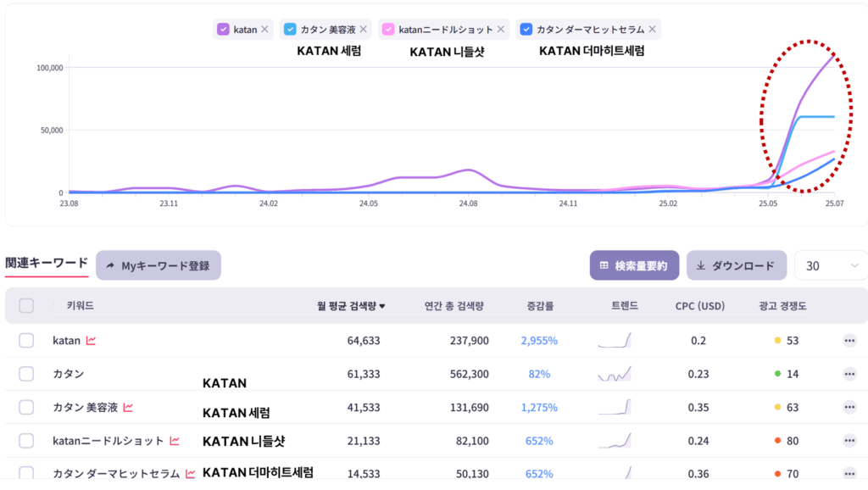Click the 1,275% growth rate value

point(539,408)
